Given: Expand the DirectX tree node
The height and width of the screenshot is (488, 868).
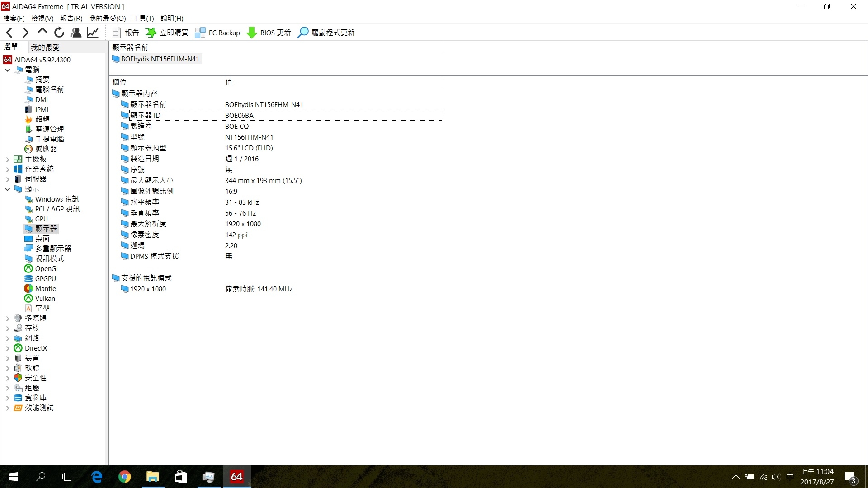Looking at the screenshot, I should point(8,348).
